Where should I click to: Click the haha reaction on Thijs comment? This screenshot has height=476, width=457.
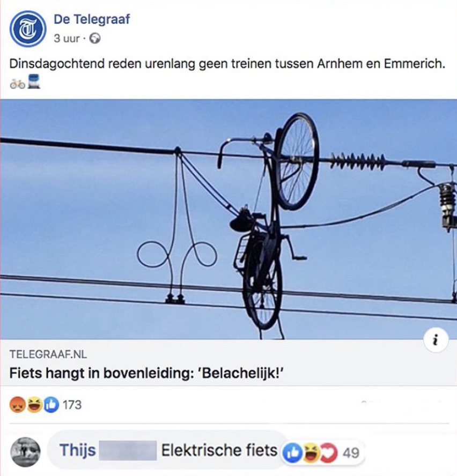coord(310,452)
